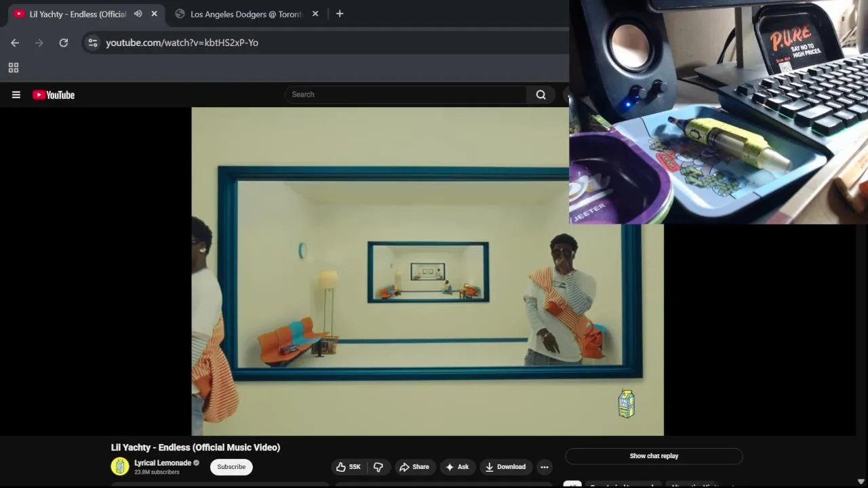Click the video title Lil Yachty - Endless

195,447
